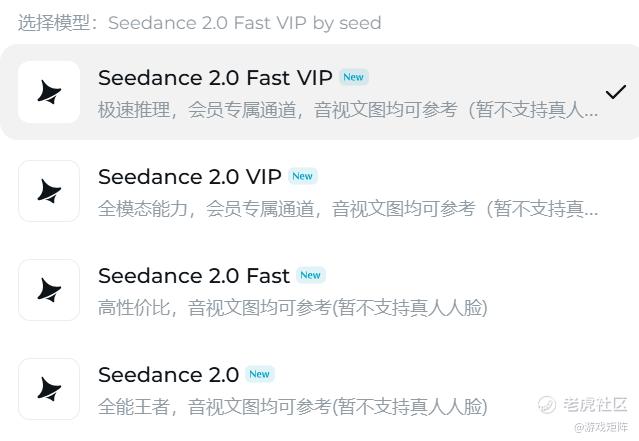The width and height of the screenshot is (639, 441).
Task: Click New badge beside Seedance 2.0 Fast
Action: [x=311, y=275]
